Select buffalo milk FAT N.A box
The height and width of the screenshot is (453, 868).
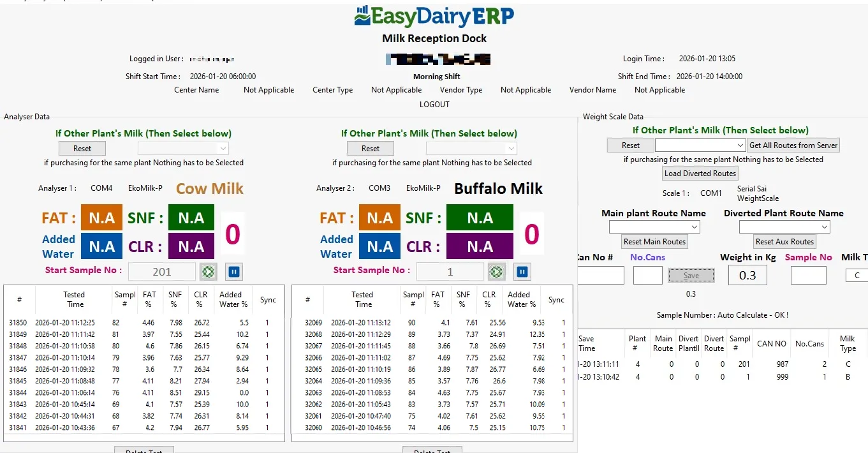click(x=379, y=218)
